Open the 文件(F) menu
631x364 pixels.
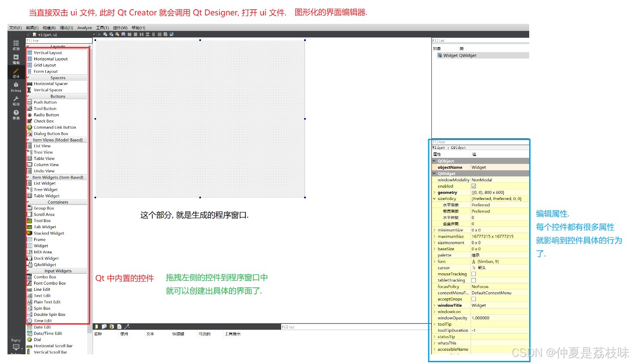[15, 28]
